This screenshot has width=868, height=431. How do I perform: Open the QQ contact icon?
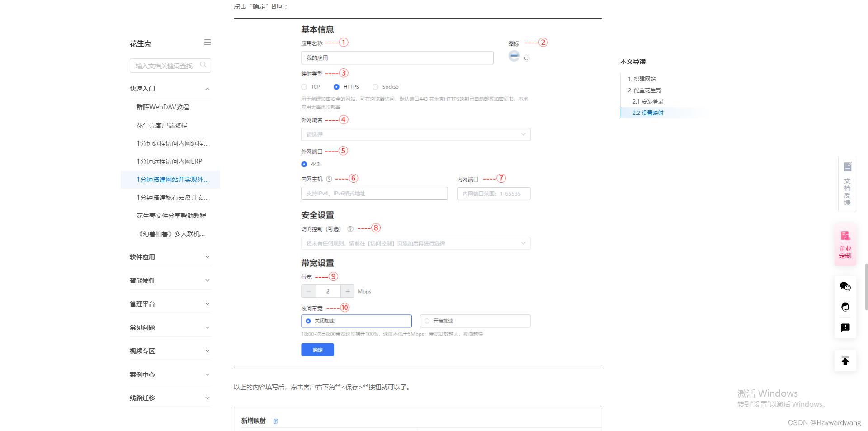pyautogui.click(x=845, y=307)
